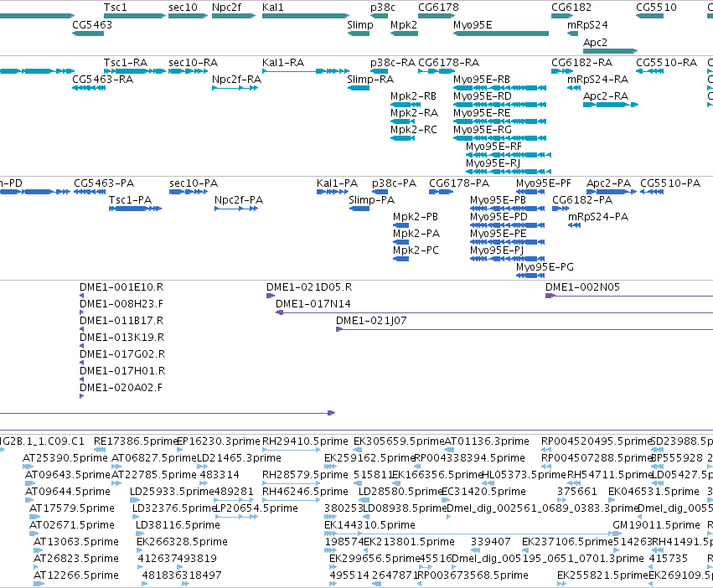Select the RH46246.5prime EST label

305,492
